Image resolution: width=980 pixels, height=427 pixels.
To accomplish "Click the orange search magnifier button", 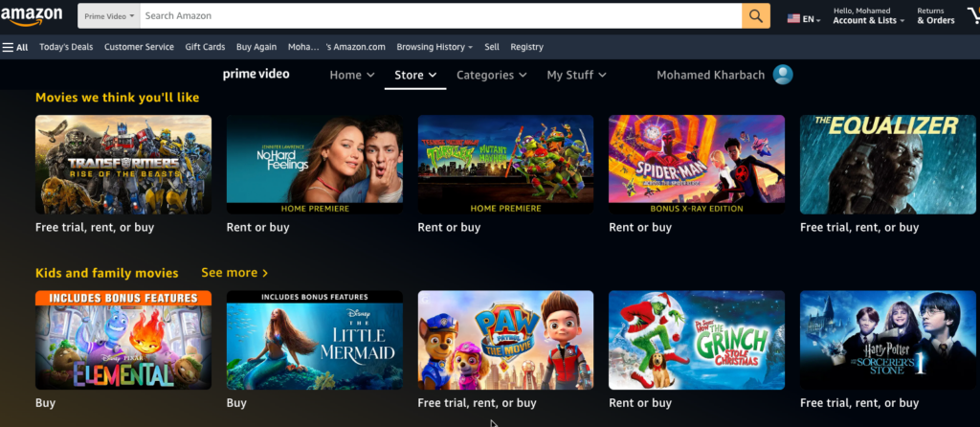I will click(756, 15).
